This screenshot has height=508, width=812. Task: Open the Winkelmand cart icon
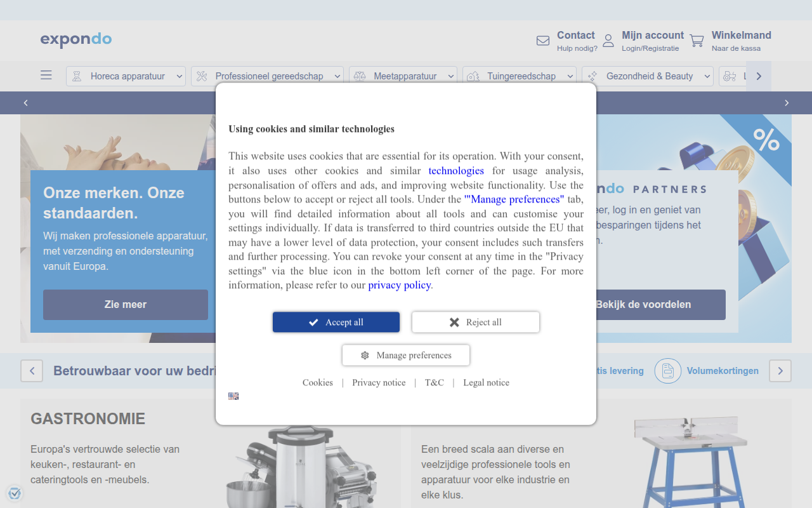[x=697, y=41]
